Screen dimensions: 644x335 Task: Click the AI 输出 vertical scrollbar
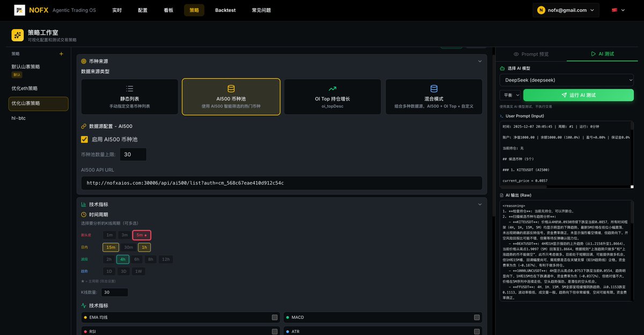(633, 250)
